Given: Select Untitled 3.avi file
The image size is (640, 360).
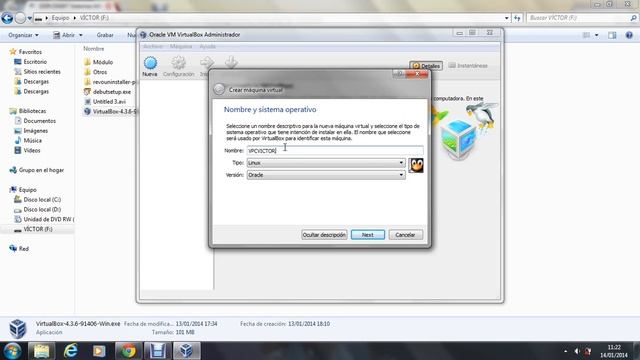Looking at the screenshot, I should pos(109,102).
